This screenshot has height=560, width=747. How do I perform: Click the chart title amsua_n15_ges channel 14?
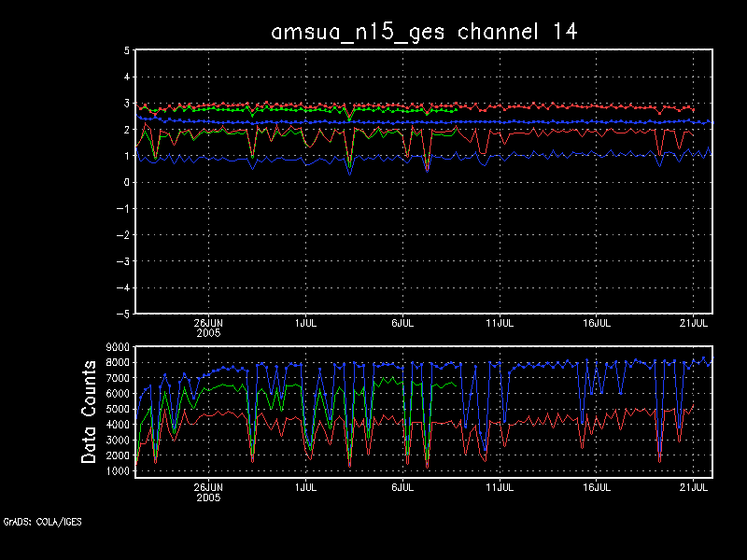click(x=424, y=31)
